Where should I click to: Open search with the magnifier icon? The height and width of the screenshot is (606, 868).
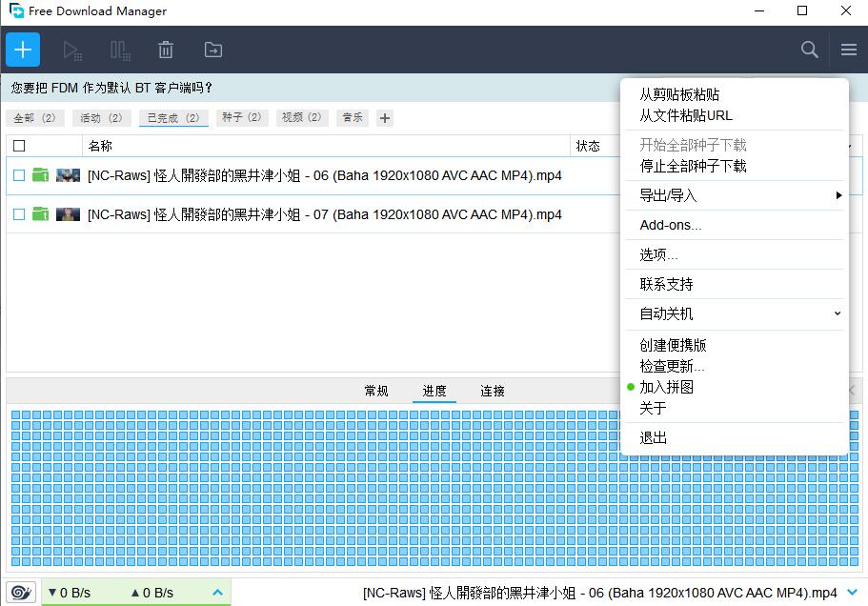(x=809, y=50)
